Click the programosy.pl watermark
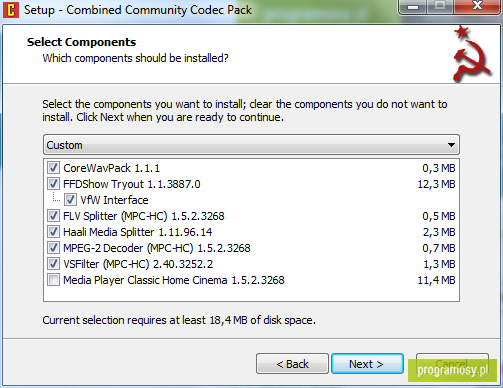The width and height of the screenshot is (503, 388). point(452,370)
